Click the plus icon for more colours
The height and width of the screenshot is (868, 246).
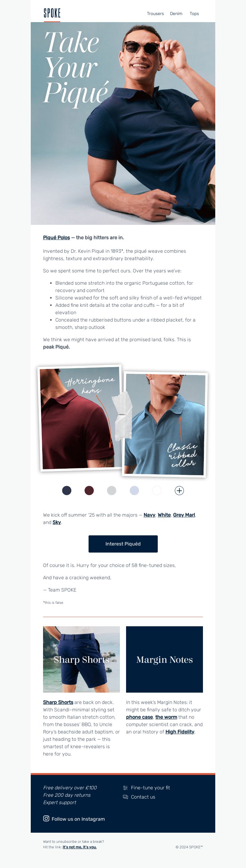point(179,491)
